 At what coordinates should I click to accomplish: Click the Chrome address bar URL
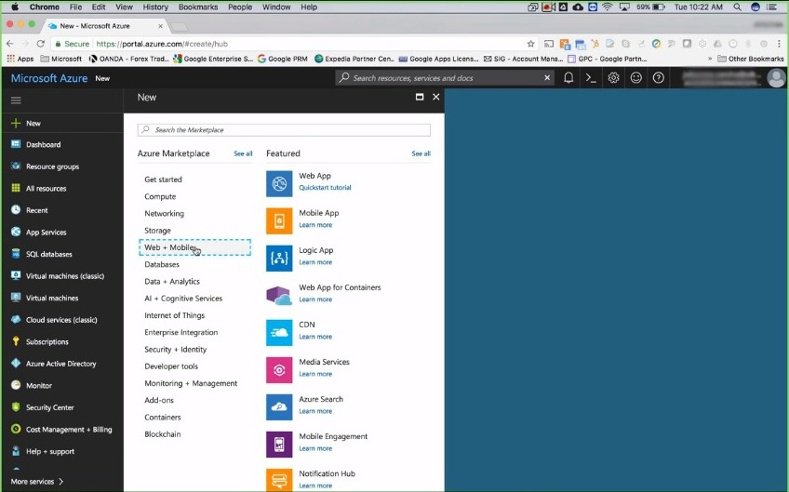[x=162, y=44]
